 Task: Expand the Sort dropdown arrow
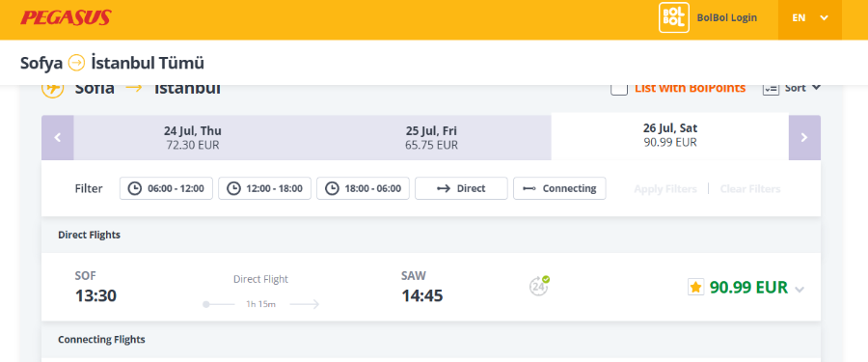coord(815,88)
